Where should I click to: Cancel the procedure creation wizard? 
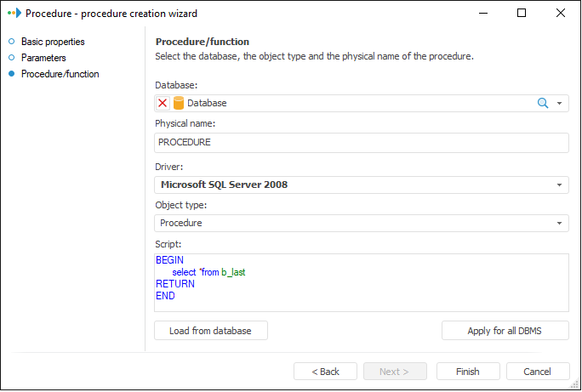click(x=538, y=372)
